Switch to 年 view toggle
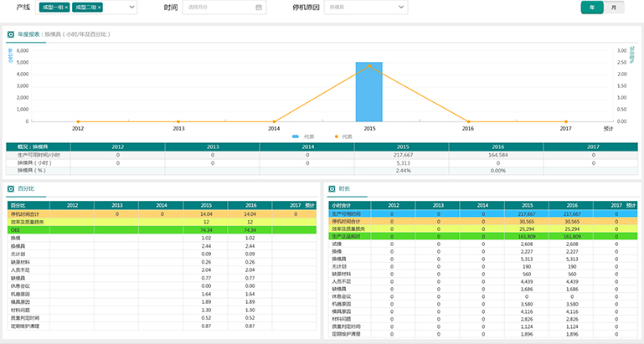Viewport: 644px width, 344px height. pos(592,8)
